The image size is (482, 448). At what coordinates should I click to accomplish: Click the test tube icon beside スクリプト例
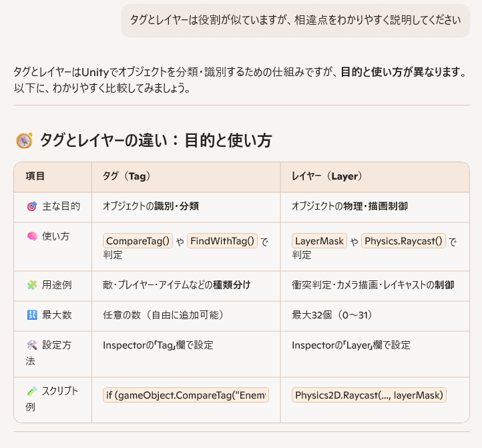31,391
